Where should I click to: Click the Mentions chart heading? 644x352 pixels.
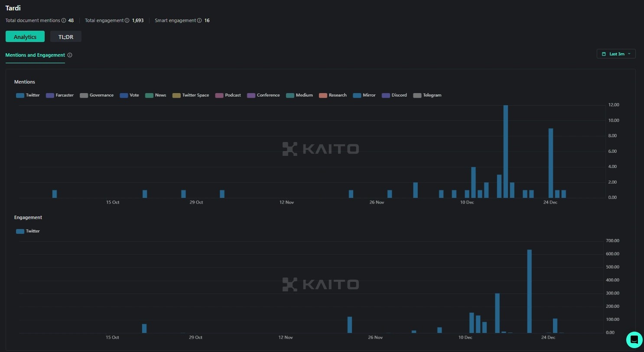25,82
